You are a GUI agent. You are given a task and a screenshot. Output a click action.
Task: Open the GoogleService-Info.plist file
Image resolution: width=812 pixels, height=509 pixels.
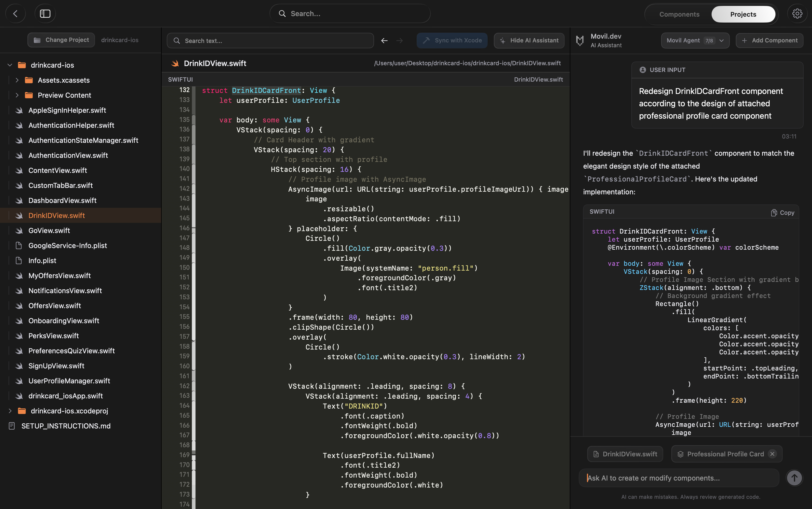point(67,245)
